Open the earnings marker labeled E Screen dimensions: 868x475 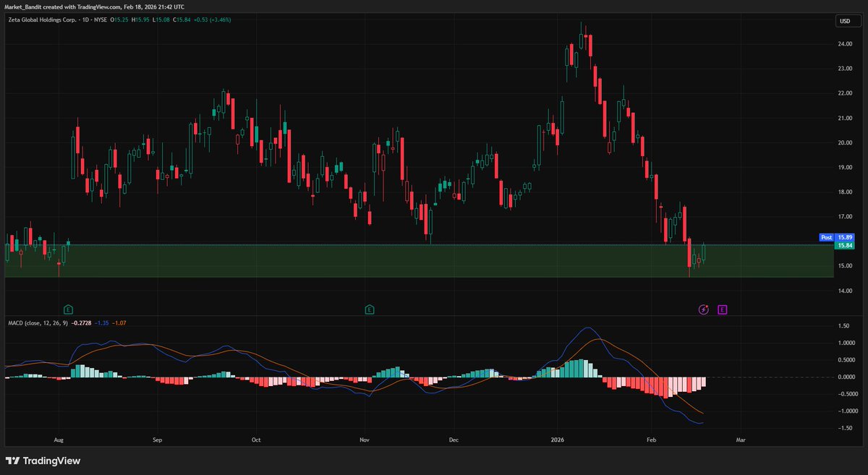point(722,309)
